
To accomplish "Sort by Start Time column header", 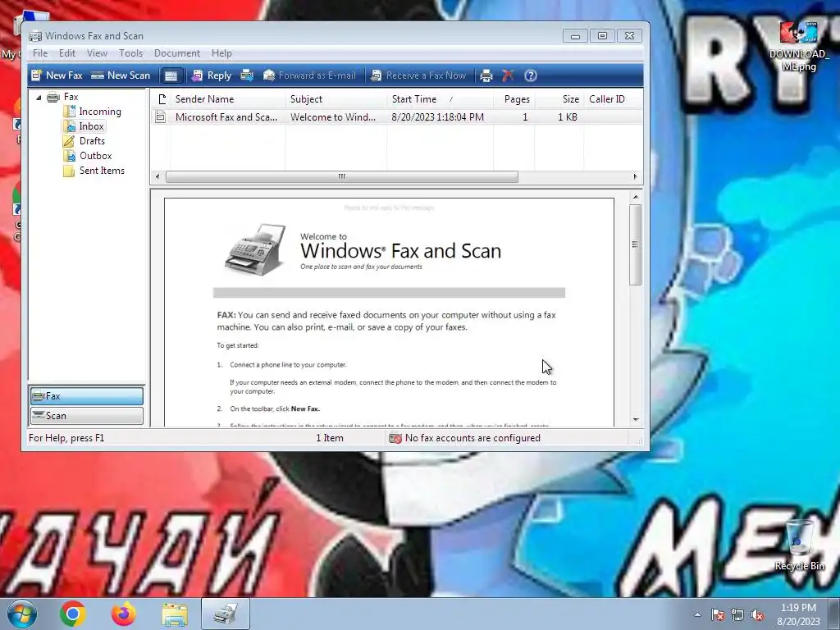I will click(440, 99).
